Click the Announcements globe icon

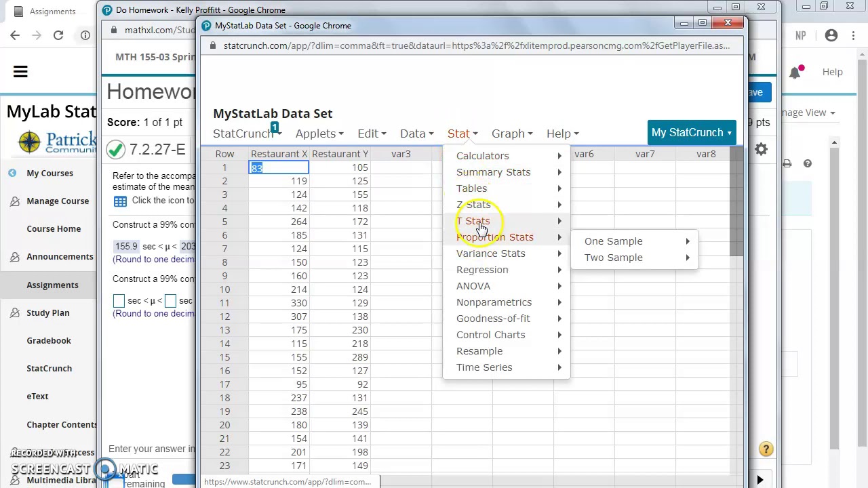tap(14, 257)
